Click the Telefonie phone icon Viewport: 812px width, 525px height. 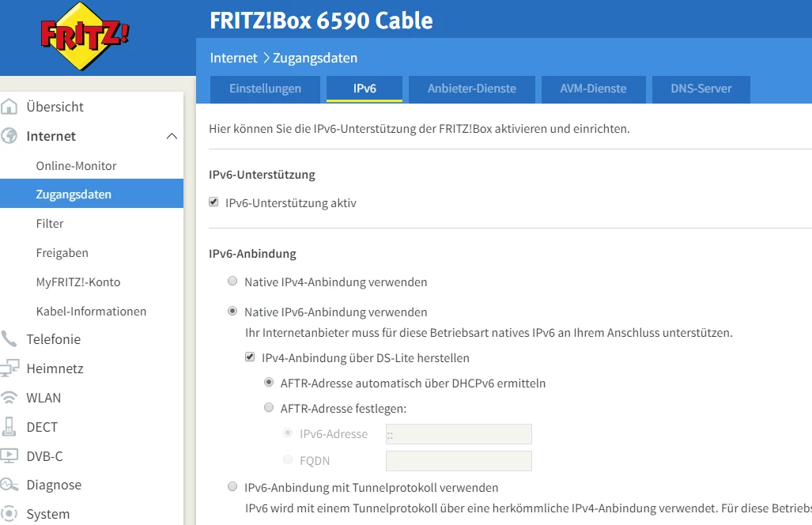point(9,339)
